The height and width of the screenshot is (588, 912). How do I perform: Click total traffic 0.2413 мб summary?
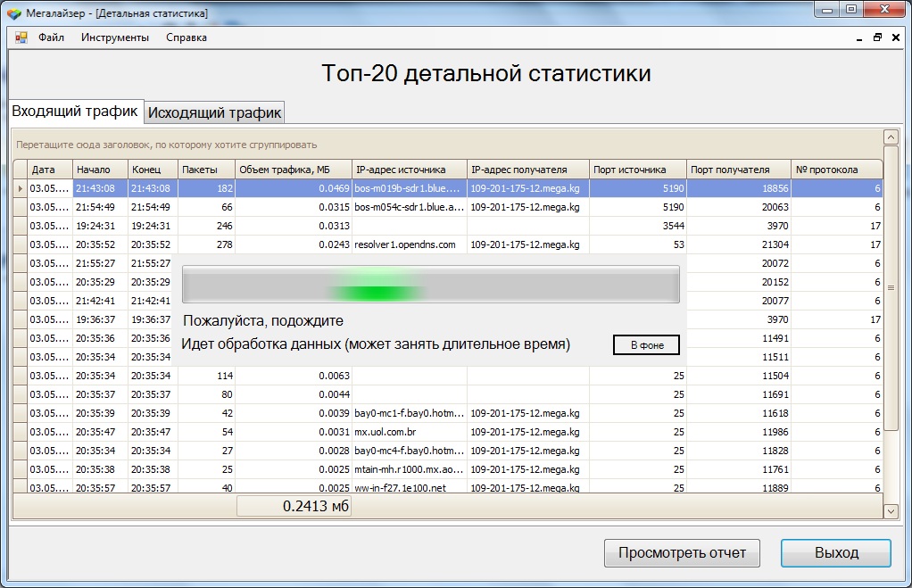coord(294,506)
